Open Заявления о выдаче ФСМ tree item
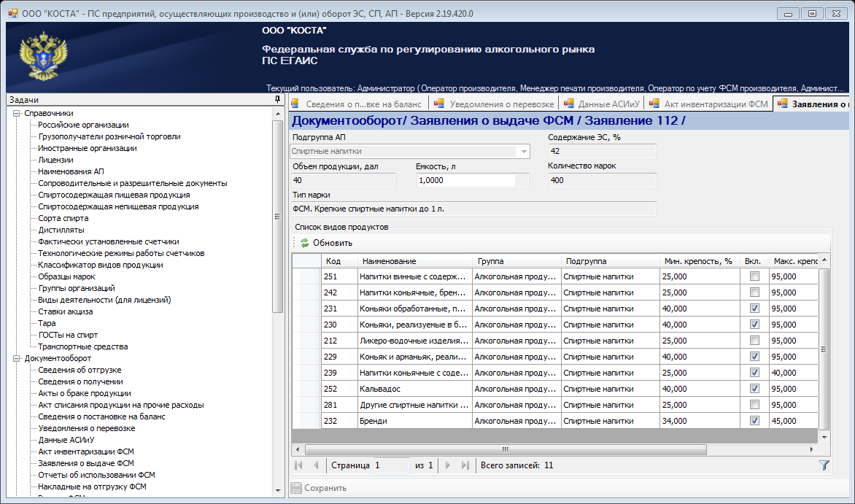 pyautogui.click(x=85, y=463)
